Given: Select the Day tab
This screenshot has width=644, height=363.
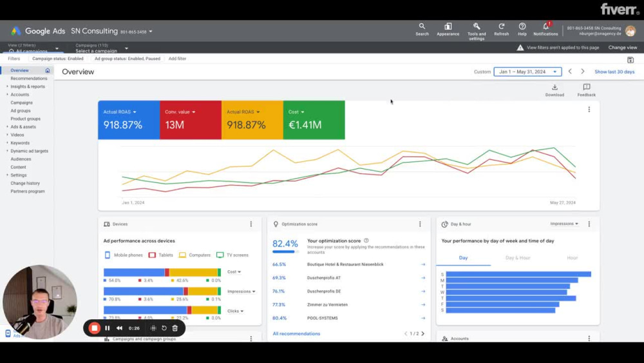Looking at the screenshot, I should click(x=463, y=258).
